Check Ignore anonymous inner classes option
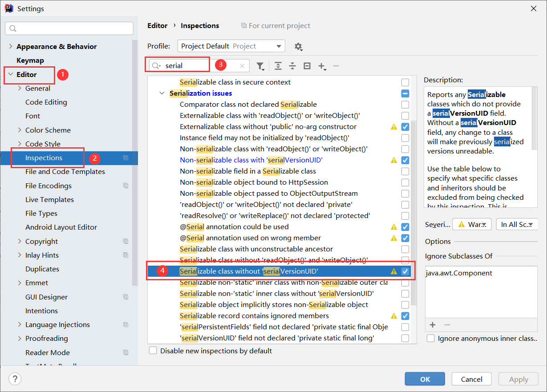 (x=430, y=339)
